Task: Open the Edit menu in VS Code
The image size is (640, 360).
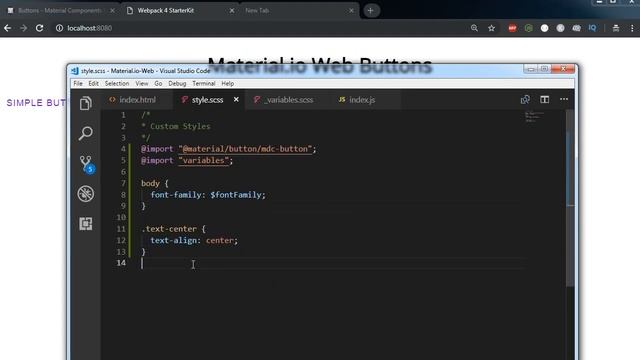Action: 93,83
